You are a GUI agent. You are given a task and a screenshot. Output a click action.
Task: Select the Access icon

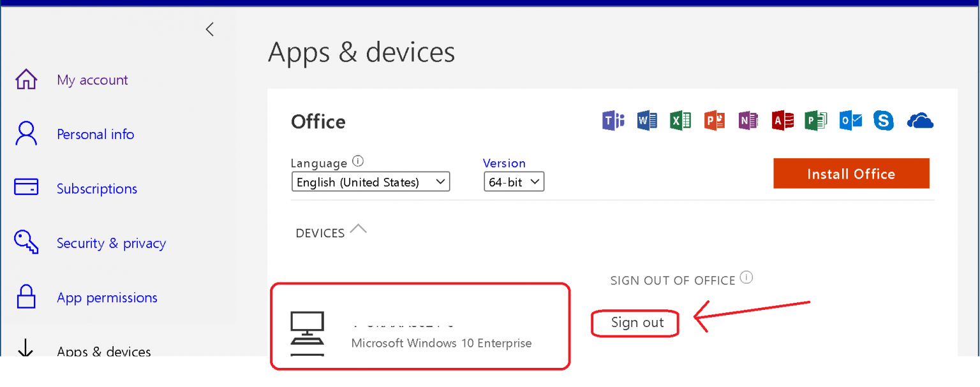[x=782, y=120]
